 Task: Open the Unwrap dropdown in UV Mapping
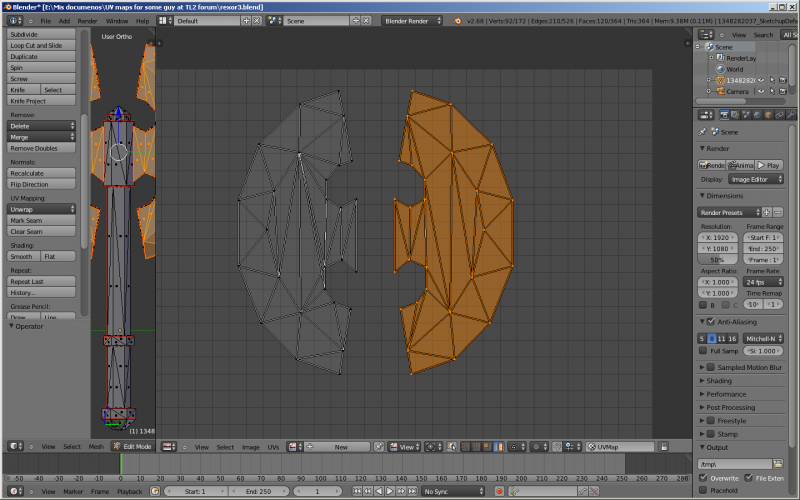pos(42,209)
